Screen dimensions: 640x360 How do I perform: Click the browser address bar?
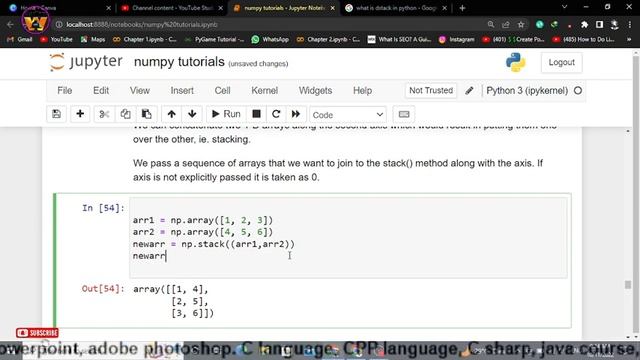[269, 24]
